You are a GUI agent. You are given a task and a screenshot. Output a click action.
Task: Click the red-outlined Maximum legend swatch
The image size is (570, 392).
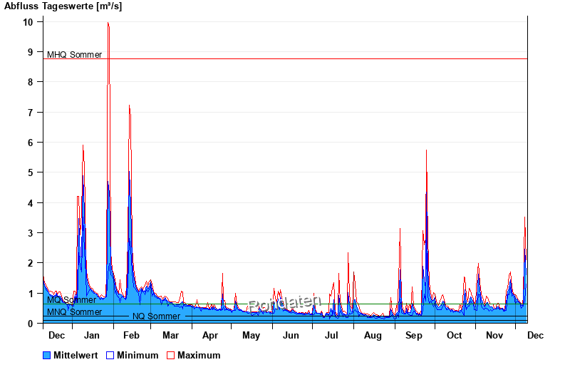pos(171,355)
